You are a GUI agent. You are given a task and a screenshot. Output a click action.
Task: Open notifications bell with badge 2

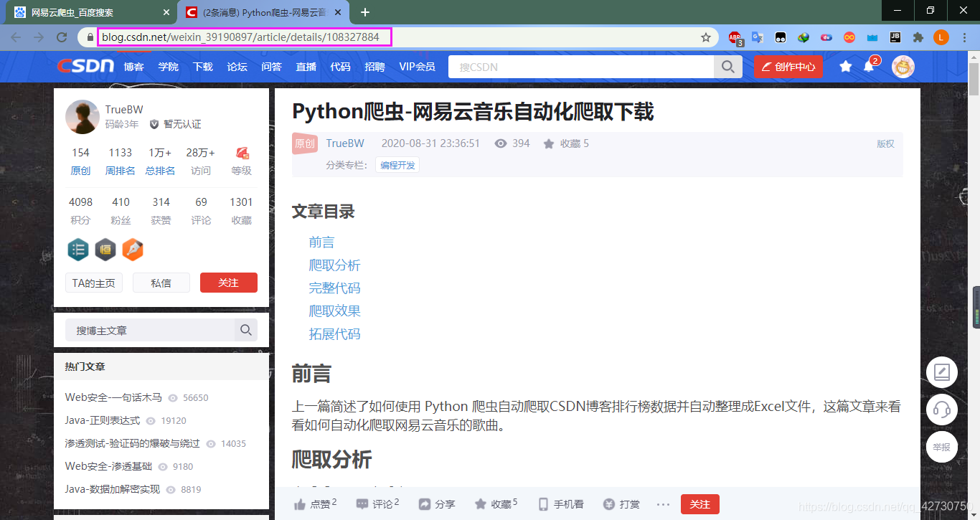point(869,66)
